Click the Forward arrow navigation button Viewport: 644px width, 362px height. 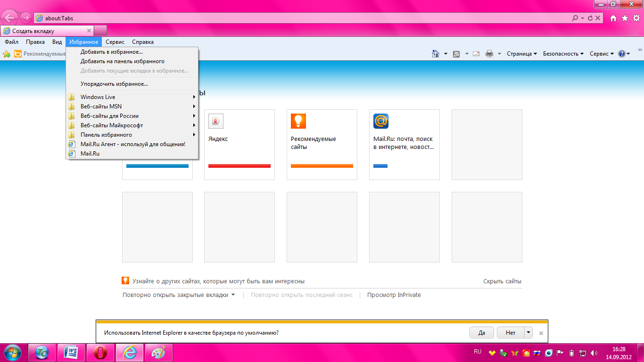26,18
